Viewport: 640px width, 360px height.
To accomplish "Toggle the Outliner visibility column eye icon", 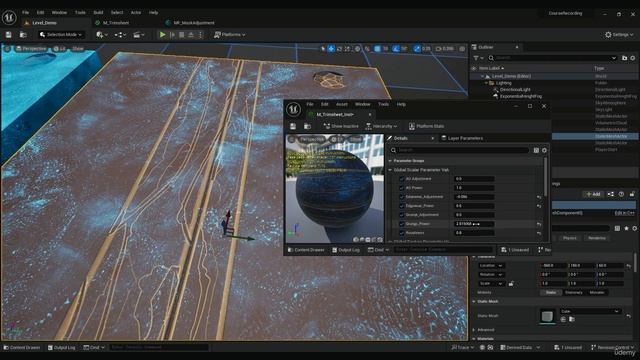I will 474,68.
